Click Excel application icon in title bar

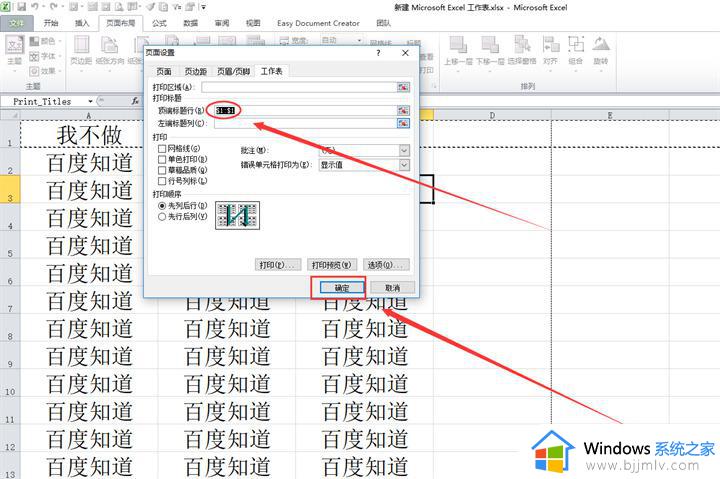point(6,7)
